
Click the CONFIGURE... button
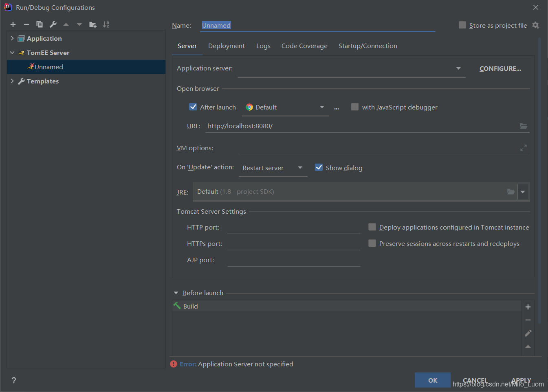500,68
